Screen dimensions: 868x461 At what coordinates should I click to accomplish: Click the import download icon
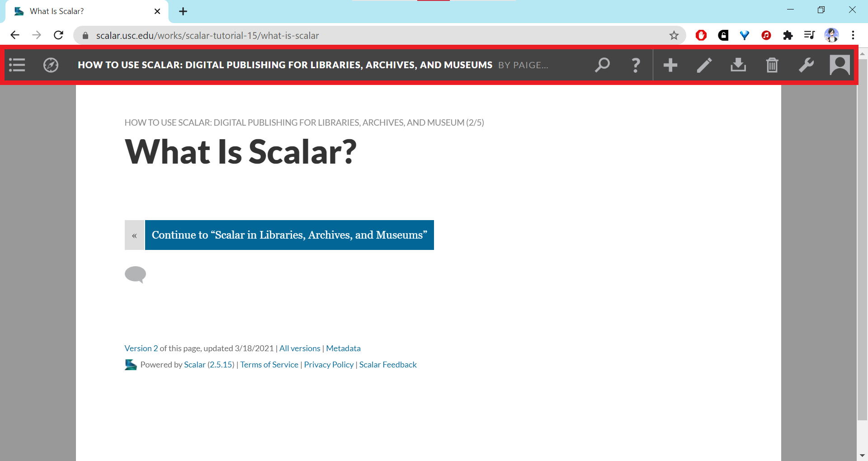[x=738, y=65]
